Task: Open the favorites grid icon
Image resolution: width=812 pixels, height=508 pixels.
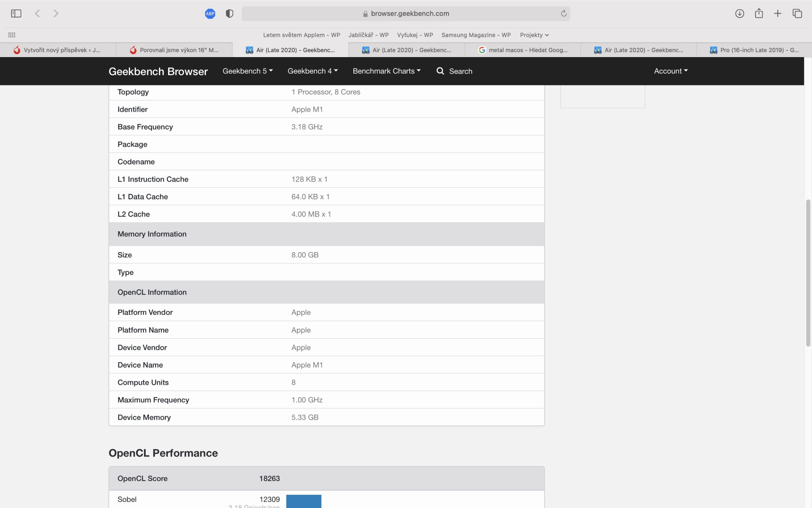Action: tap(12, 35)
